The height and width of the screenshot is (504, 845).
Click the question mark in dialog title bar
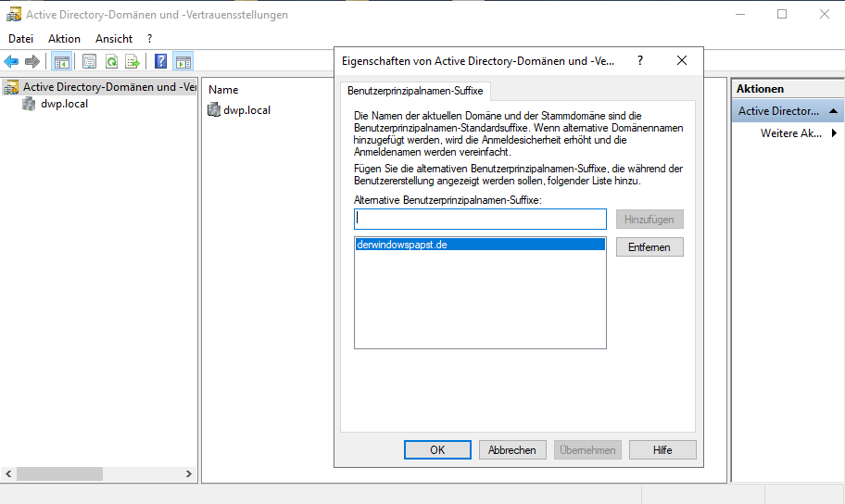tap(639, 60)
